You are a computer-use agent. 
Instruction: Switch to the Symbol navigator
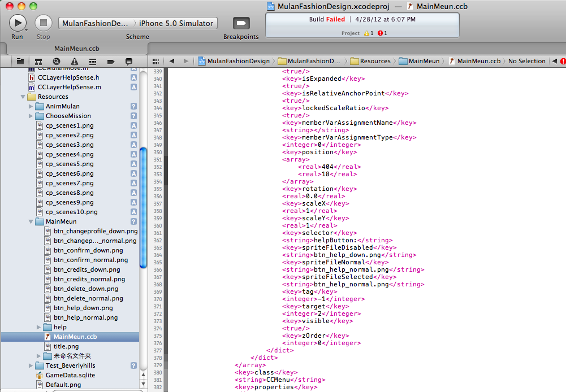coord(38,61)
